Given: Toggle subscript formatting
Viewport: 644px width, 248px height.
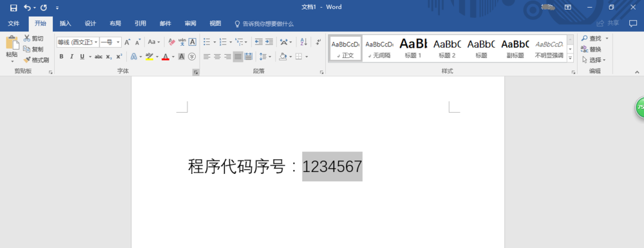Looking at the screenshot, I should (x=108, y=57).
